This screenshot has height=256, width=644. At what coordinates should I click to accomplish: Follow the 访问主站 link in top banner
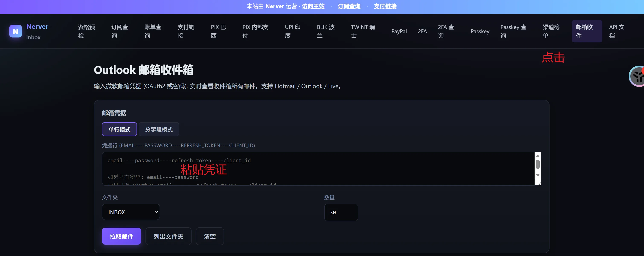pos(313,6)
